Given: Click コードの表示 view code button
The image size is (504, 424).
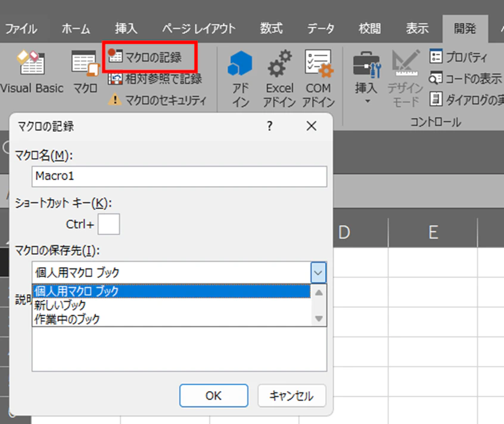Looking at the screenshot, I should coord(465,79).
